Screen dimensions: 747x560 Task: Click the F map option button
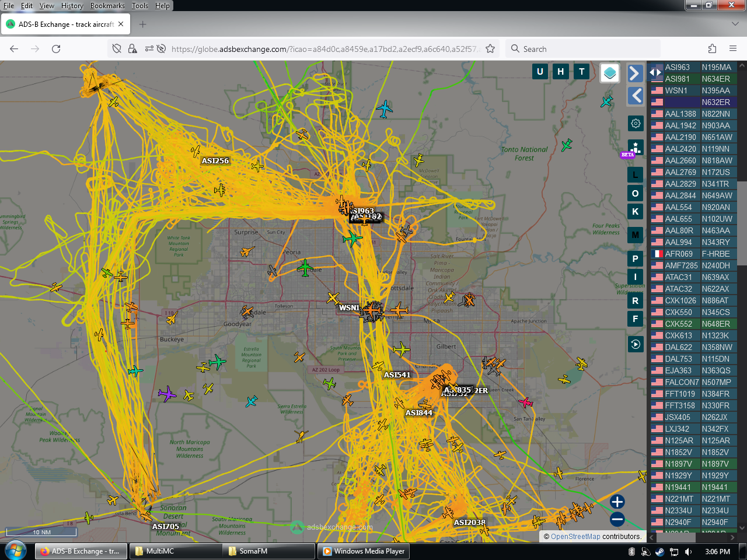pos(636,319)
